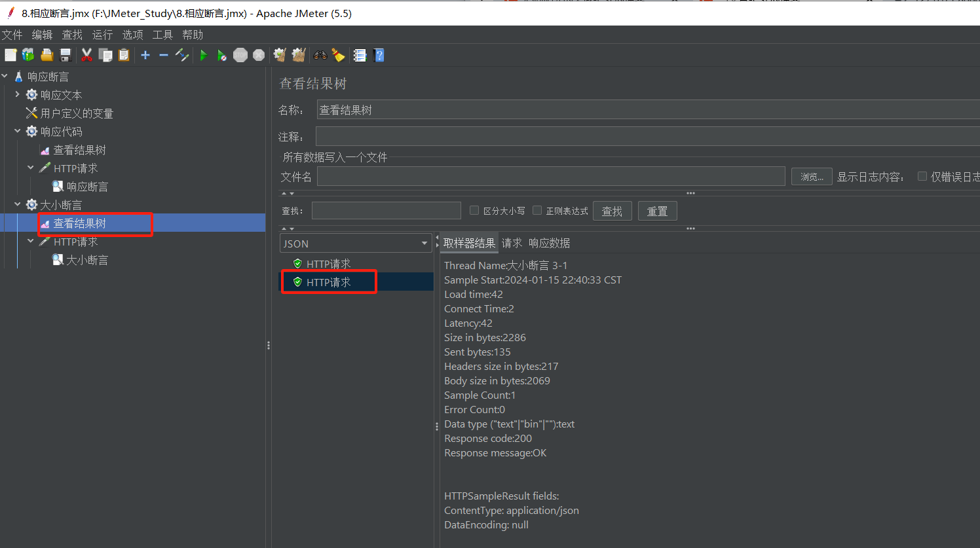Image resolution: width=980 pixels, height=548 pixels.
Task: Click 'Response code:200' line
Action: click(488, 438)
